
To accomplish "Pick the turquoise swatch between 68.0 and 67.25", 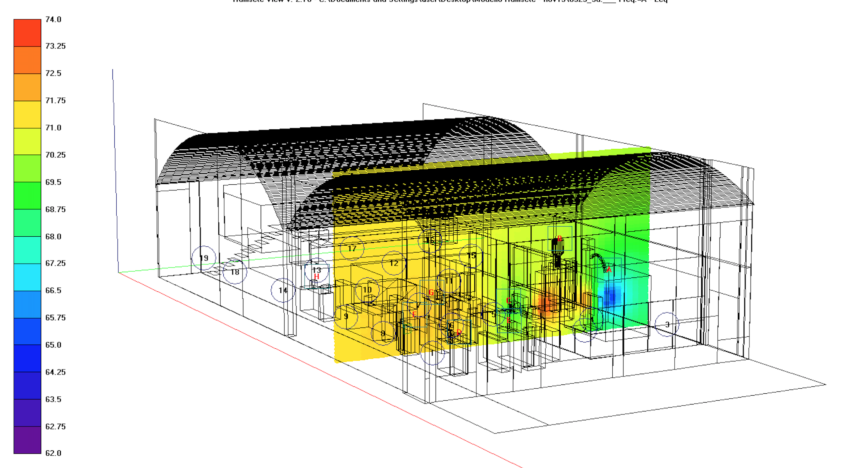I will click(x=27, y=250).
